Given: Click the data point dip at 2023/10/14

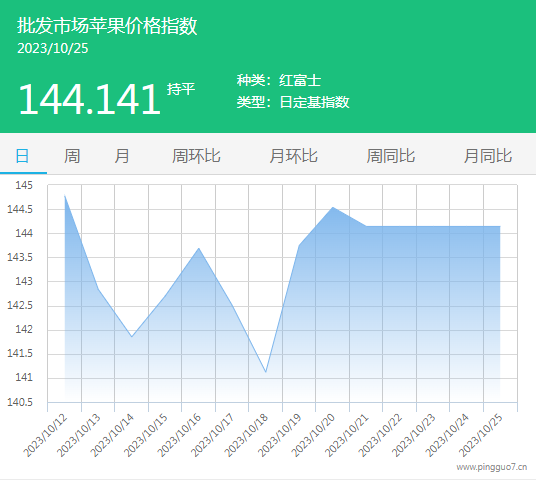Looking at the screenshot, I should [x=132, y=337].
